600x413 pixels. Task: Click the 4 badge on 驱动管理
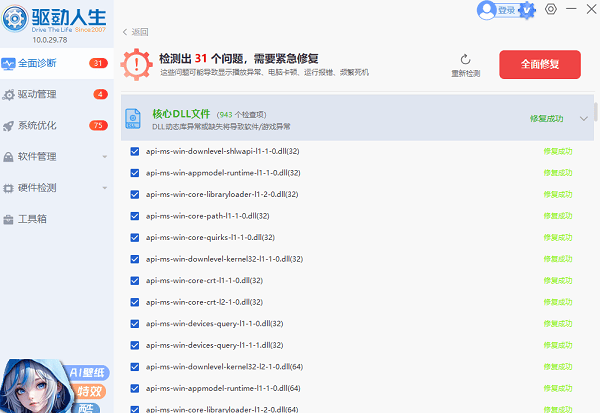pyautogui.click(x=100, y=94)
